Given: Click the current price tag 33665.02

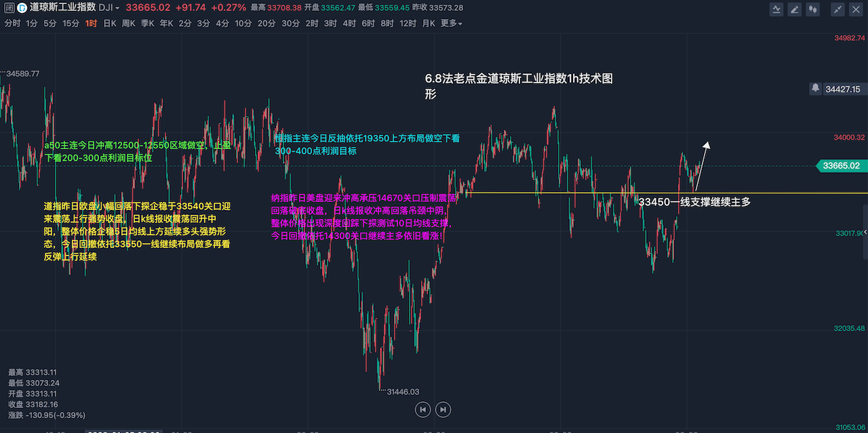Looking at the screenshot, I should click(841, 166).
